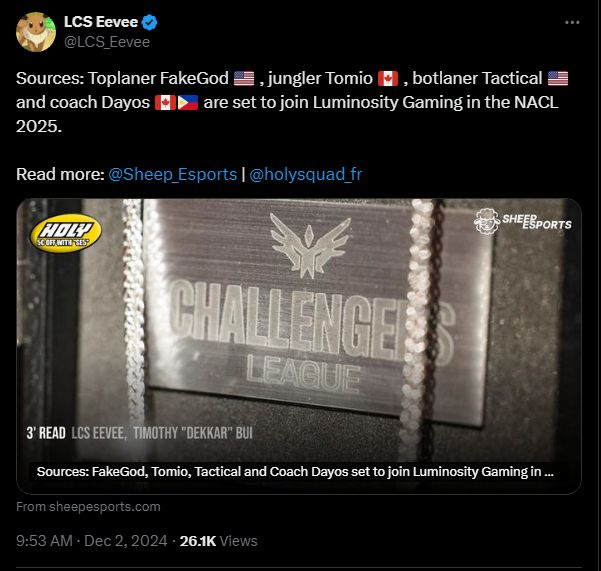Click the Sheep Esports logo on card
Screen dimensions: 601x571
[523, 221]
